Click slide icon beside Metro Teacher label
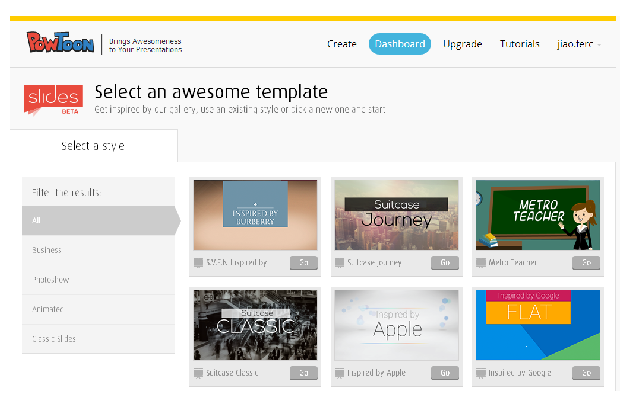The width and height of the screenshot is (635, 402). (481, 263)
